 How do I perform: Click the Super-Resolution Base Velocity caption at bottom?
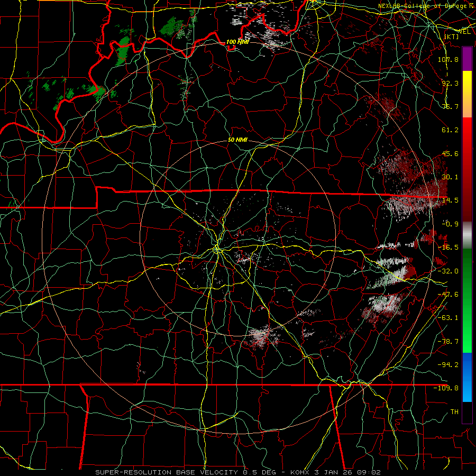click(x=237, y=472)
